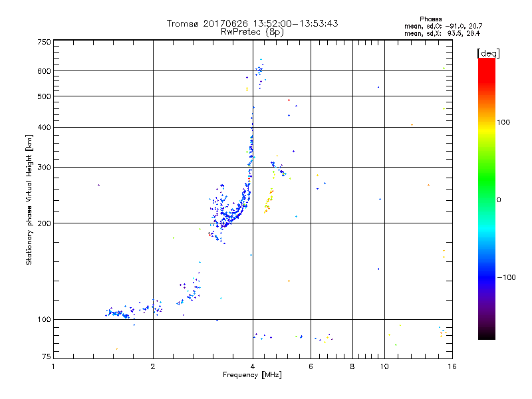Viewport: 532px width, 399px height.
Task: Click the y-axis tick '400'
Action: coord(44,127)
